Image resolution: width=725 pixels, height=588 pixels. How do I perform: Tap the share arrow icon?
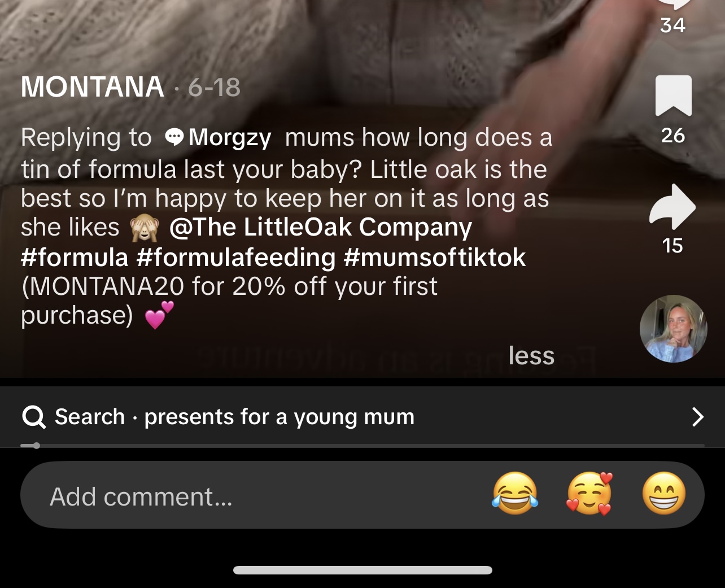tap(672, 206)
